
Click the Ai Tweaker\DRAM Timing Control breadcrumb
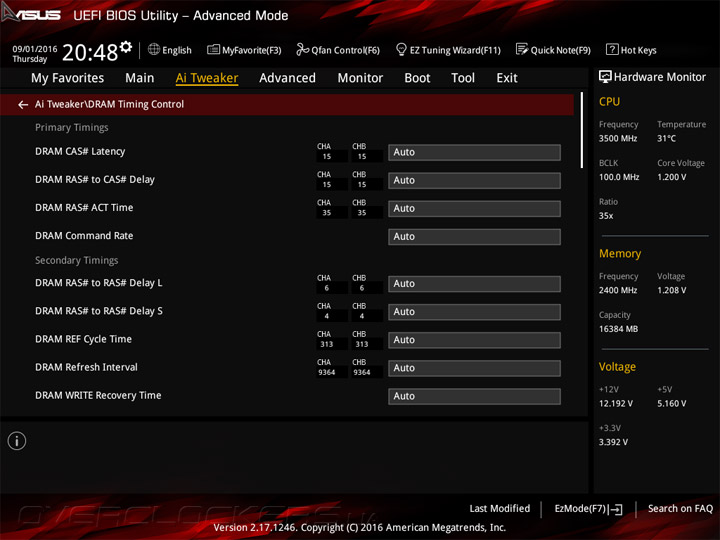pos(109,104)
